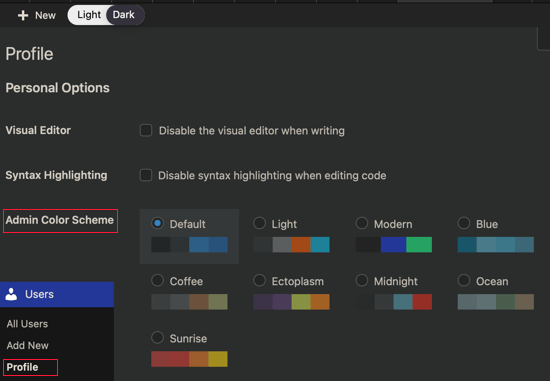Click the Ocean scheme color palette
This screenshot has height=381, width=550.
496,302
